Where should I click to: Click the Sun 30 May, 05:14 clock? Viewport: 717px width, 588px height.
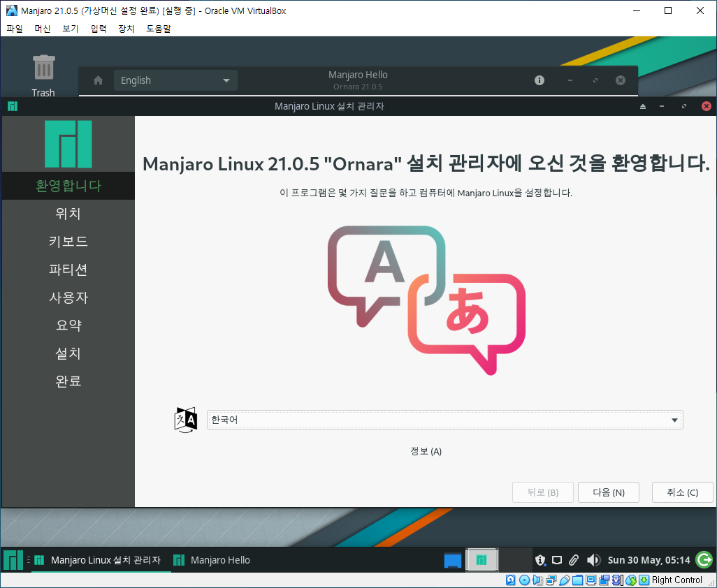tap(649, 560)
